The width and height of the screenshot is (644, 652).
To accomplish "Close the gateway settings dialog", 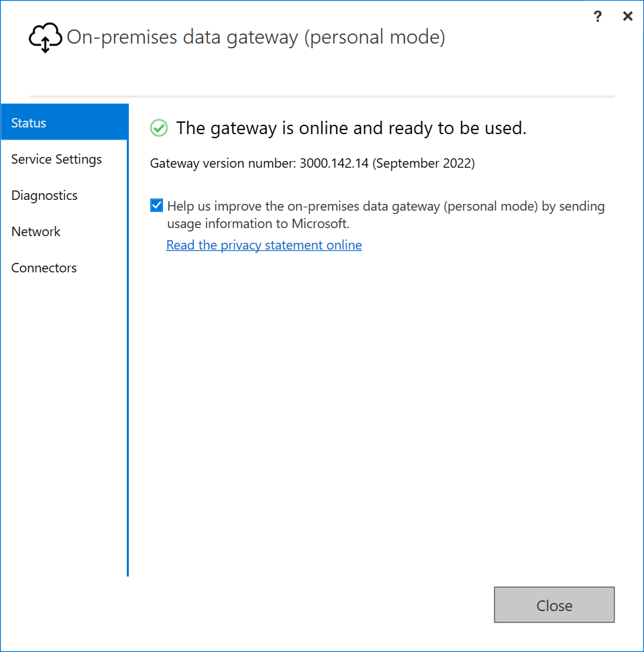I will [554, 605].
